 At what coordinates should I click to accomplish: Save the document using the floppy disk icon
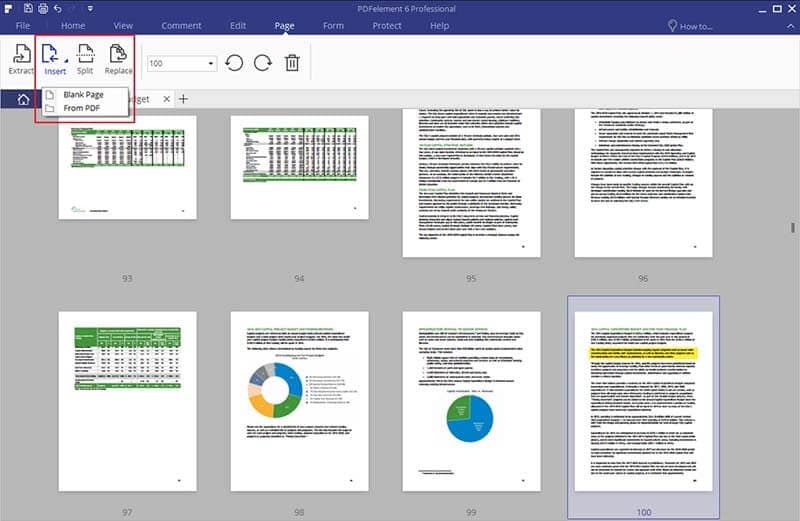[x=28, y=8]
